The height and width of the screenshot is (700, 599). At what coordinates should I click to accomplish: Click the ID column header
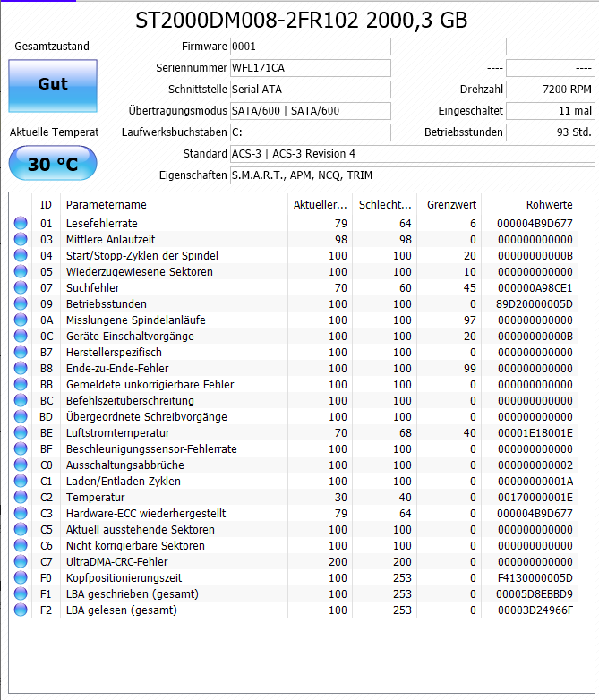[46, 204]
